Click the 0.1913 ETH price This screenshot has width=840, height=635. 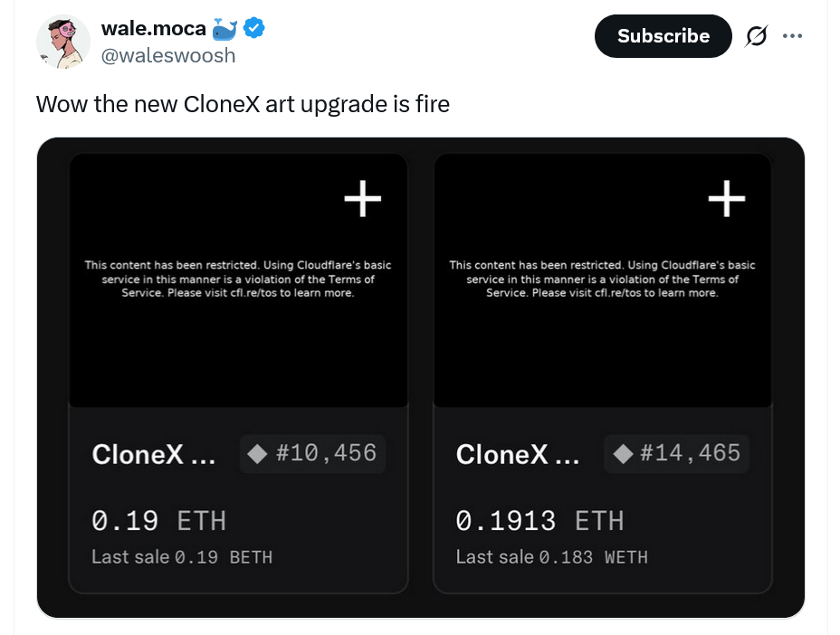pos(539,521)
